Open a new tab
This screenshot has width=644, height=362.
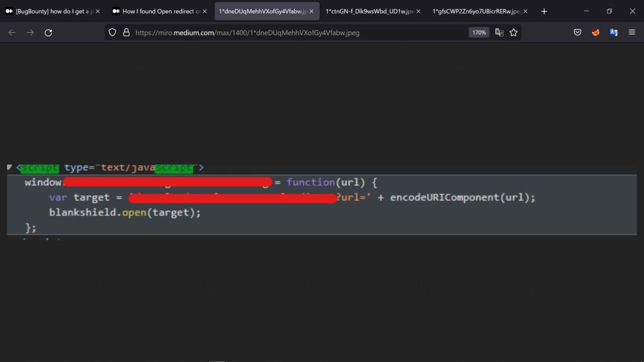pos(544,11)
